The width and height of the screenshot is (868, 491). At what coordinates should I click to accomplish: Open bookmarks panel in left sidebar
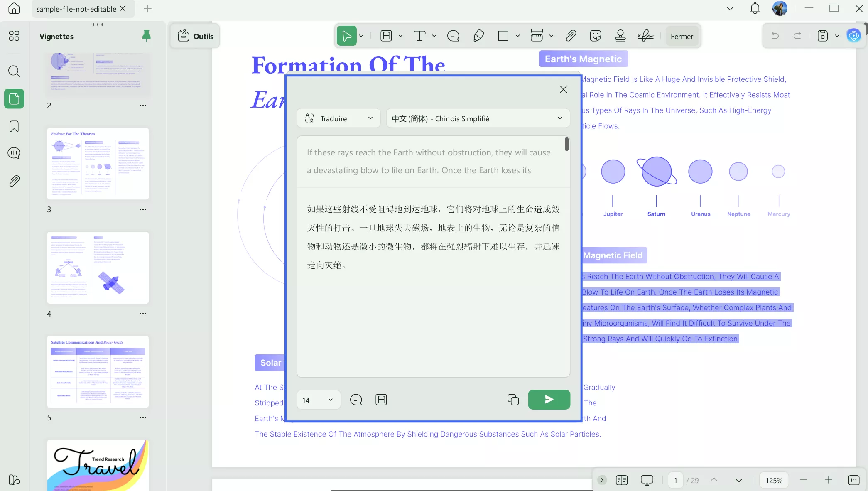(14, 126)
